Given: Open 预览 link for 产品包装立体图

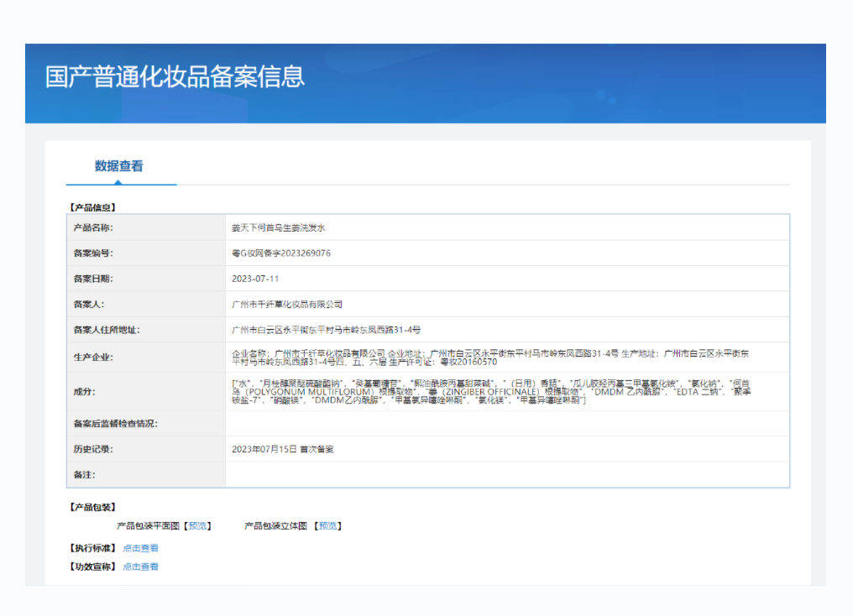Looking at the screenshot, I should [327, 526].
